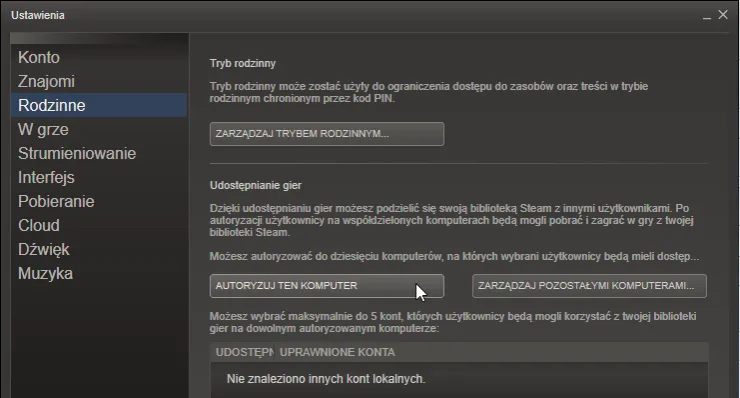Go to the W grze section
This screenshot has height=398, width=740.
tap(98, 129)
